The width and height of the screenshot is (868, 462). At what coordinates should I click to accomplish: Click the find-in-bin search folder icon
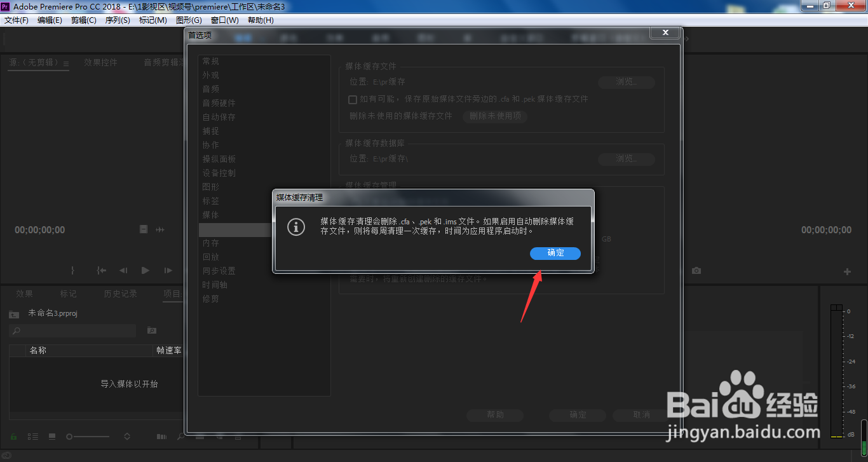pyautogui.click(x=152, y=330)
